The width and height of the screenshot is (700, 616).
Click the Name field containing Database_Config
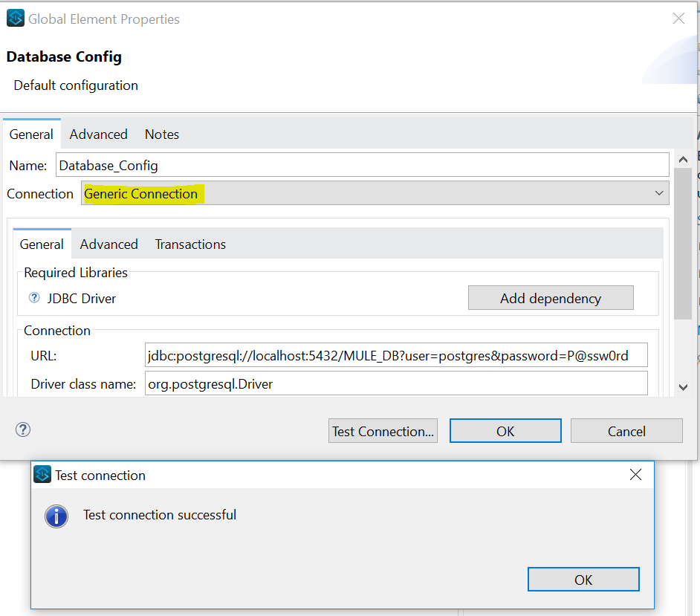coord(363,166)
